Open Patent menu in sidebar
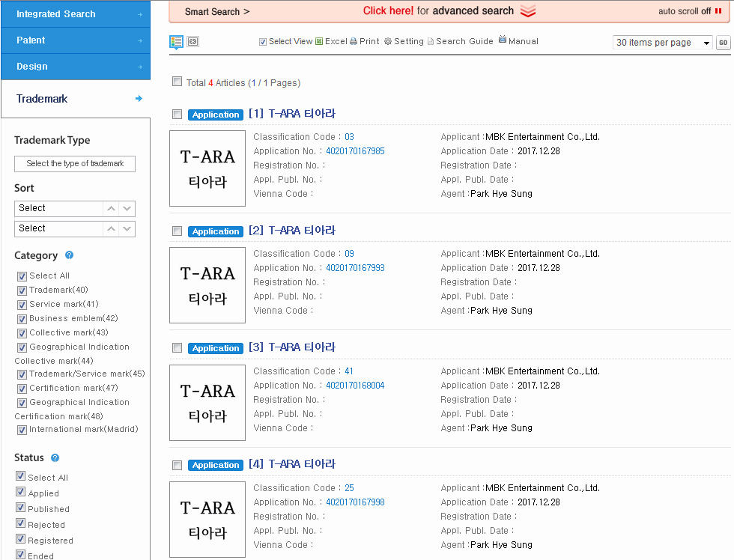The width and height of the screenshot is (734, 560). pos(76,40)
